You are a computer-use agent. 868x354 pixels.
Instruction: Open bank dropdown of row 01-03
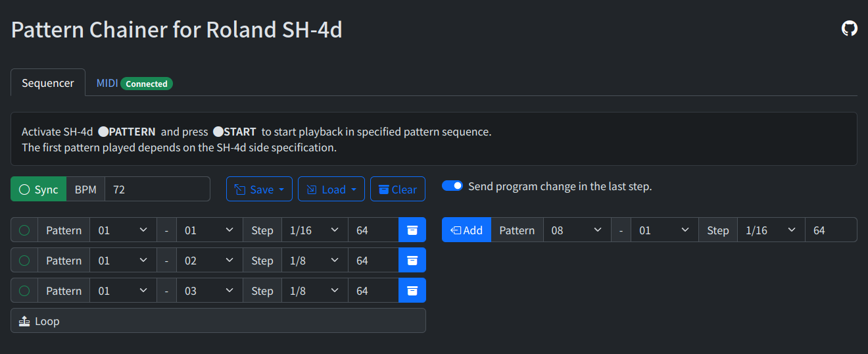tap(123, 291)
